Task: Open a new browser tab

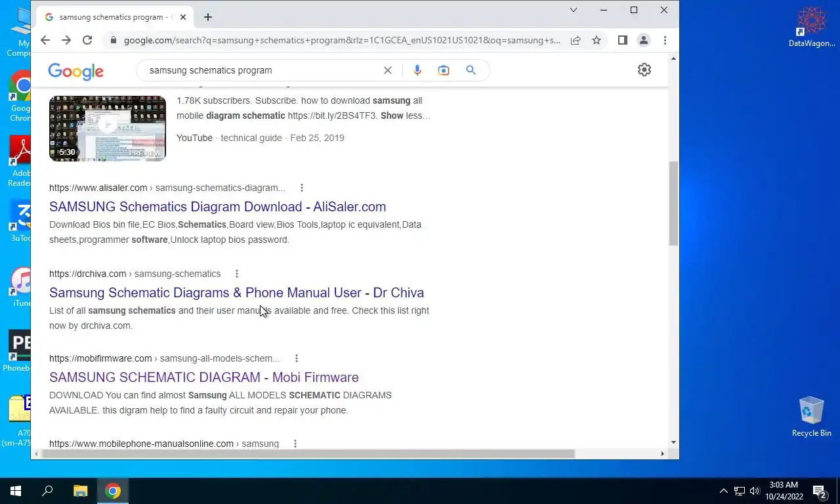Action: click(x=208, y=17)
